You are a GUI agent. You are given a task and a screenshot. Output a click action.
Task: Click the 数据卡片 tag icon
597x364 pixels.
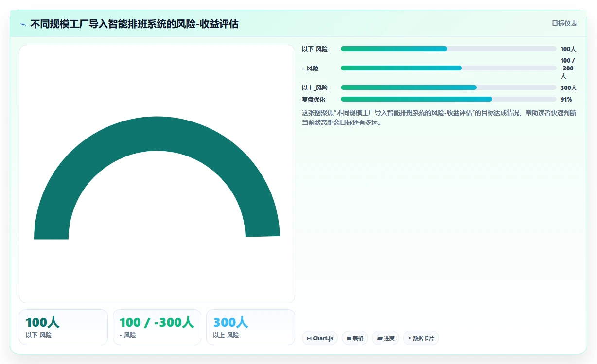[410, 338]
